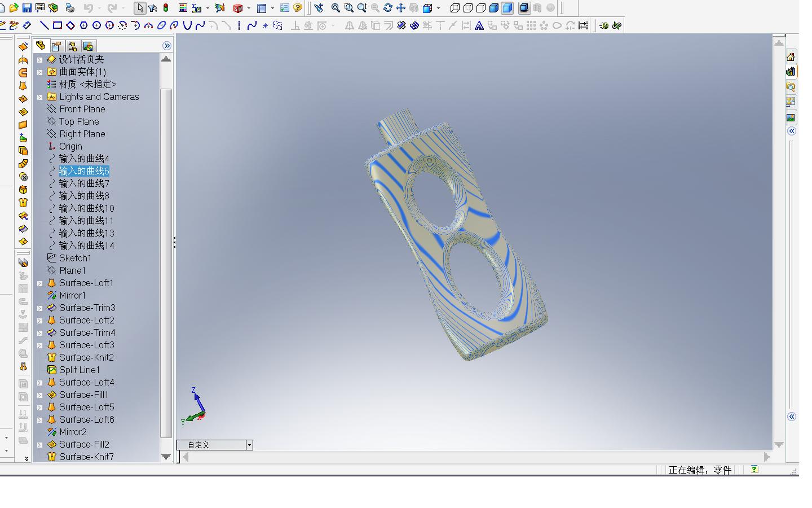The height and width of the screenshot is (508, 812).
Task: Toggle Hidden Lines Visible display
Action: tap(468, 8)
